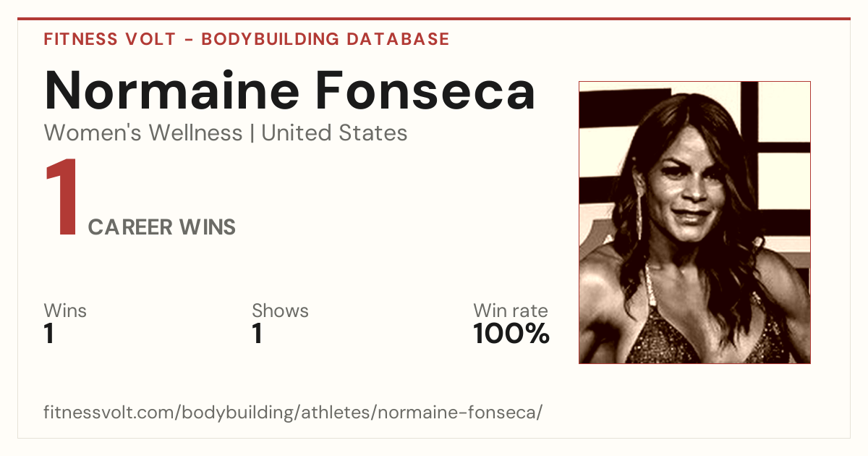Click the red line along card top

click(434, 19)
